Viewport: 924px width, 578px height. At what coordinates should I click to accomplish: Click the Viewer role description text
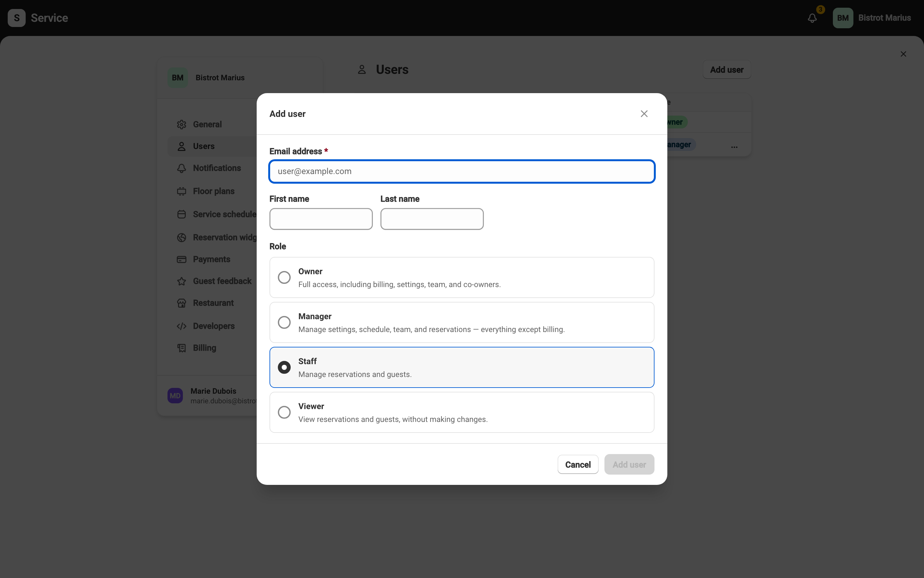(393, 419)
